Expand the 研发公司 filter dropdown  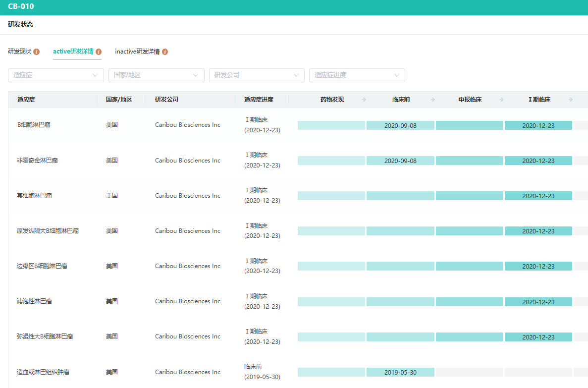point(257,75)
